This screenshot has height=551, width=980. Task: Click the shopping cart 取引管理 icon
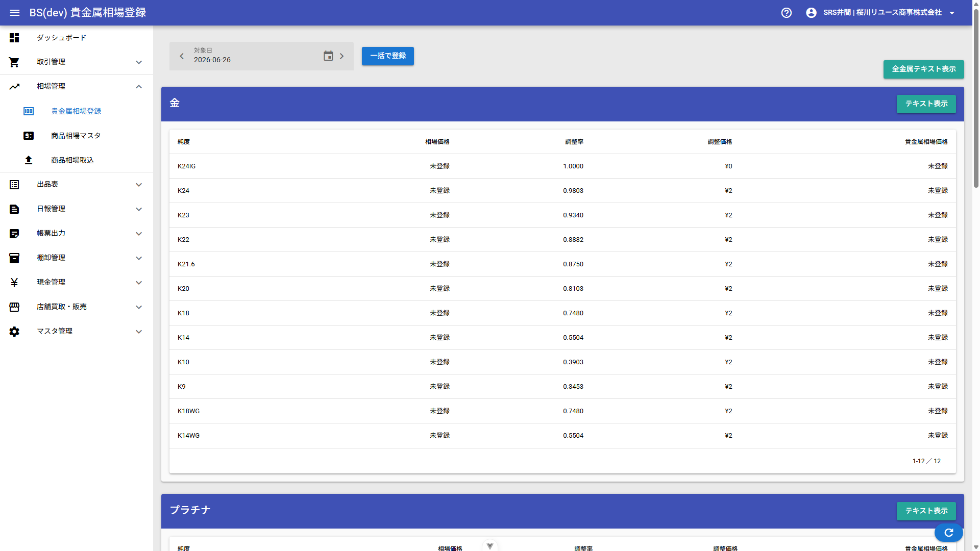point(14,62)
